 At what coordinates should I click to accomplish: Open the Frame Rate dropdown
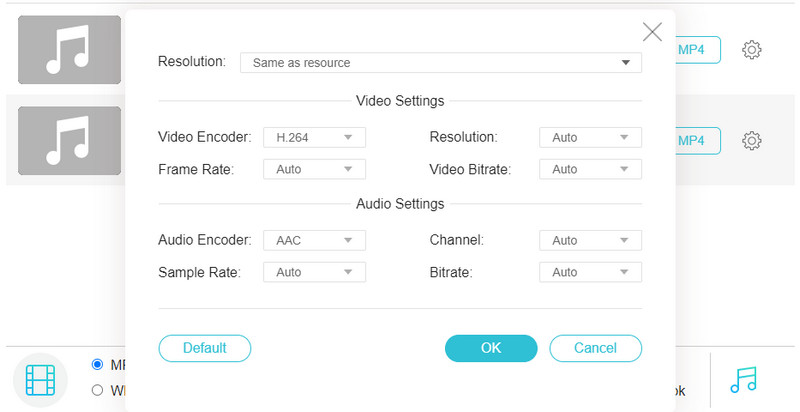tap(314, 169)
